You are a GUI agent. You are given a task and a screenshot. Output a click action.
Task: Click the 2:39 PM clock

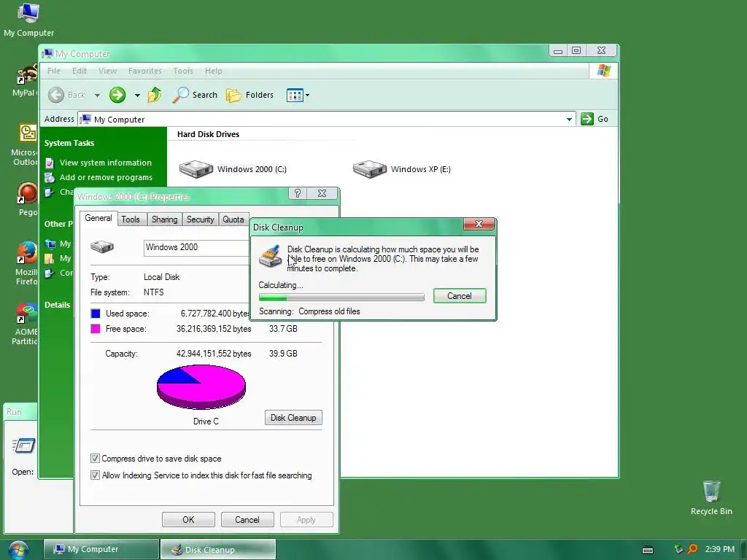tap(720, 549)
